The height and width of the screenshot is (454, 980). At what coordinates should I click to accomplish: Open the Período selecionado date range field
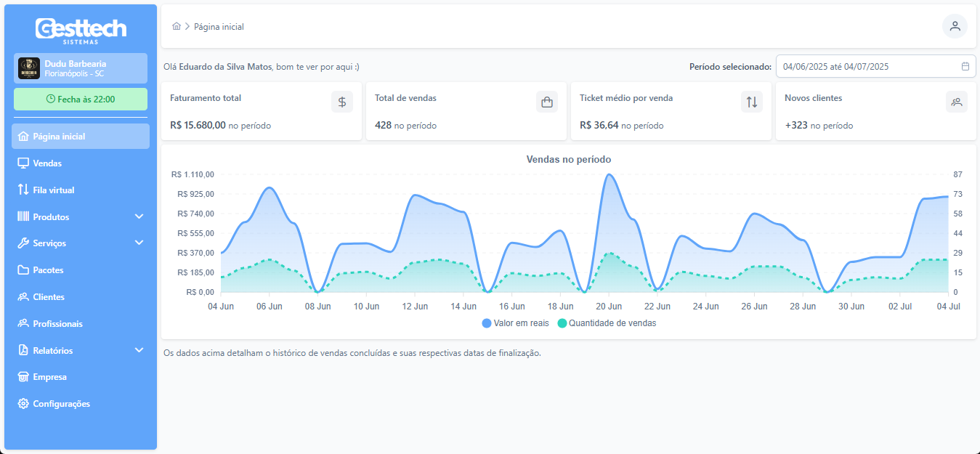click(x=868, y=66)
